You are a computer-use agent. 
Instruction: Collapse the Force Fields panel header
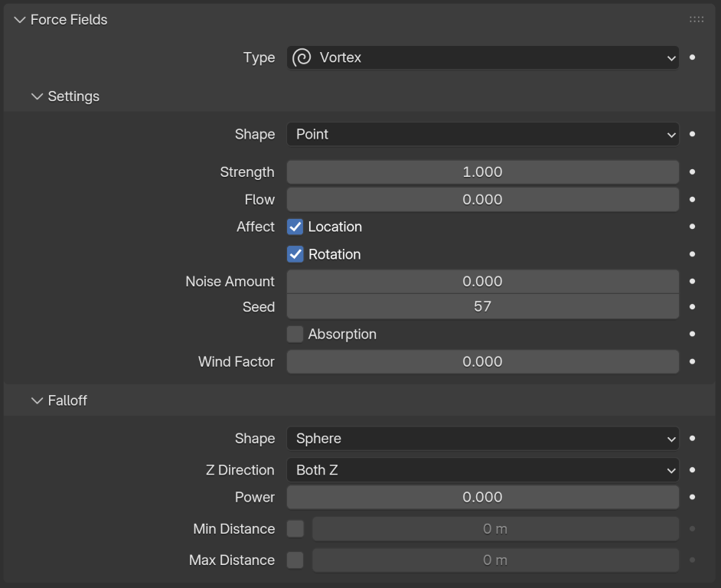point(18,20)
